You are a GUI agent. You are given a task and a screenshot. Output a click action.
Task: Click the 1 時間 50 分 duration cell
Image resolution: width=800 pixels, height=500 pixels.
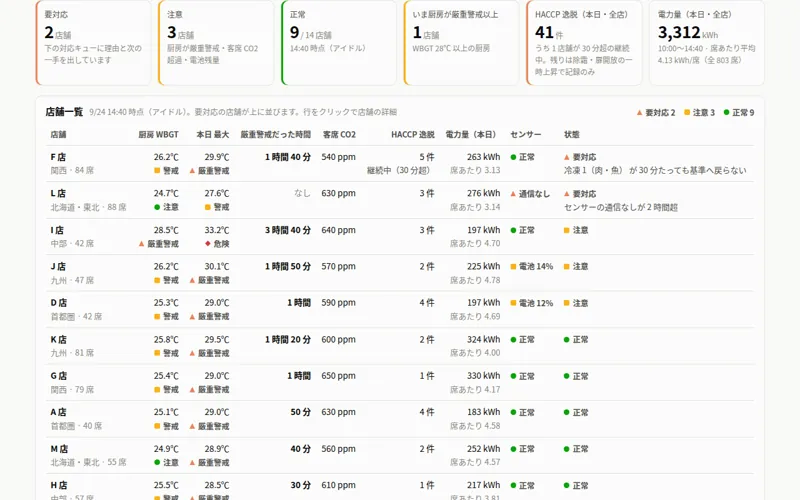pos(288,266)
